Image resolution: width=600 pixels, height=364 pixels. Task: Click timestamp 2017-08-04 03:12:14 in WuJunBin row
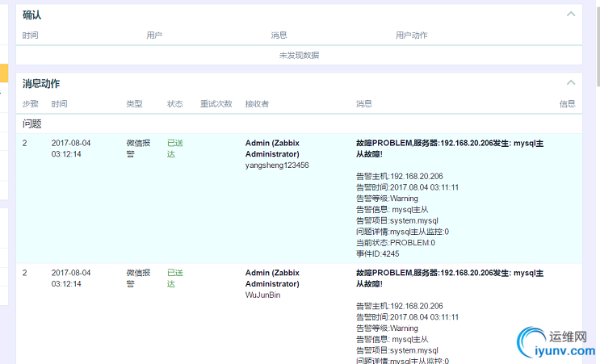71,278
